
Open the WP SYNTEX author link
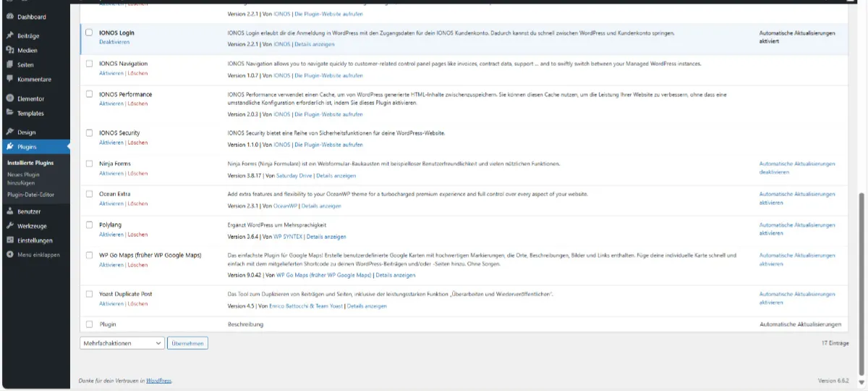pos(288,237)
